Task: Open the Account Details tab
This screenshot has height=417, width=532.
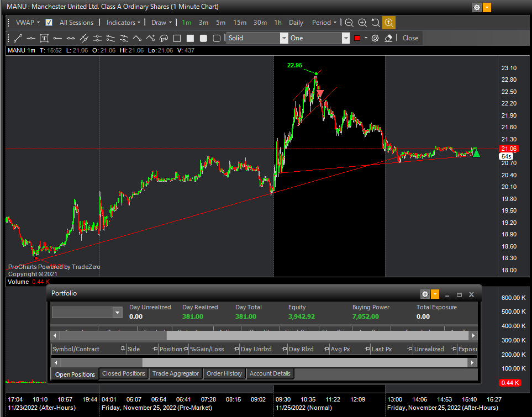Action: (270, 373)
